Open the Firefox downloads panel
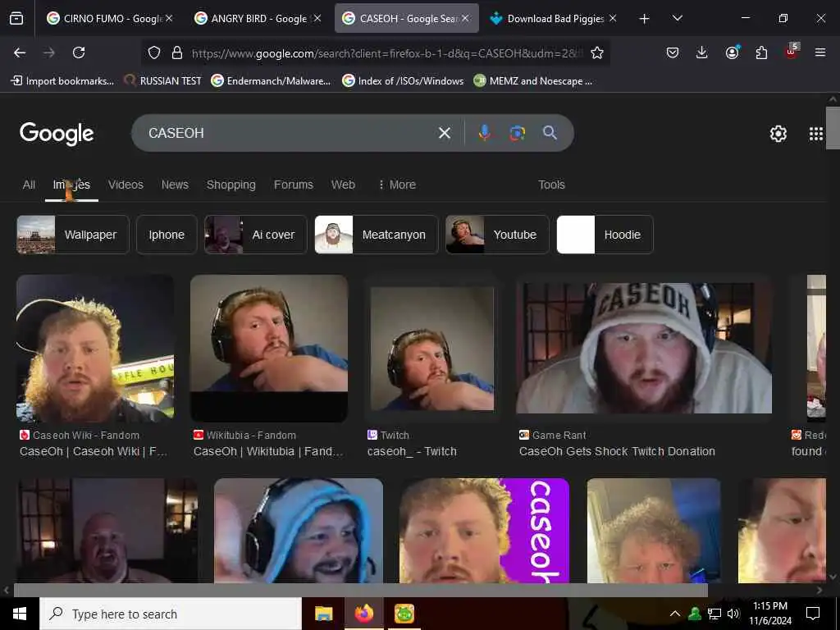The height and width of the screenshot is (630, 840). pos(702,52)
